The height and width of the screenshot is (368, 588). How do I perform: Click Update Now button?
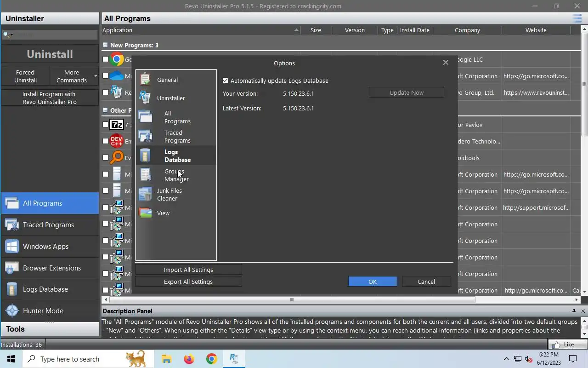tap(407, 92)
